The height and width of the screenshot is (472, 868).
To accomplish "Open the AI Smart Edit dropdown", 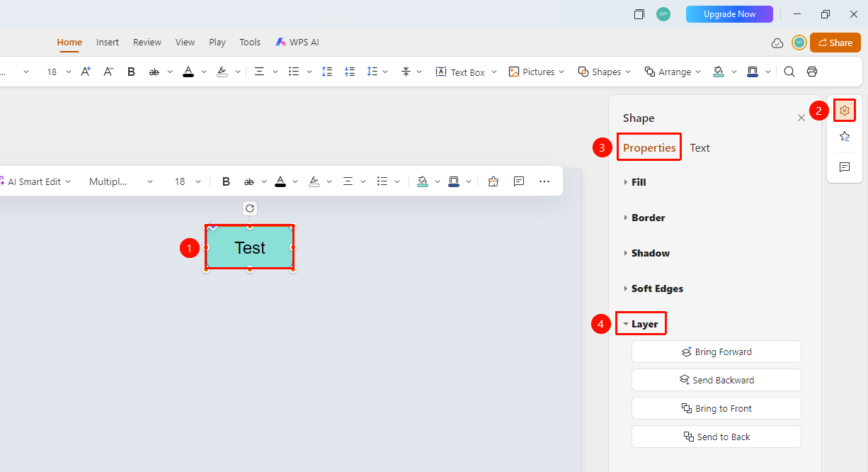I will 35,181.
